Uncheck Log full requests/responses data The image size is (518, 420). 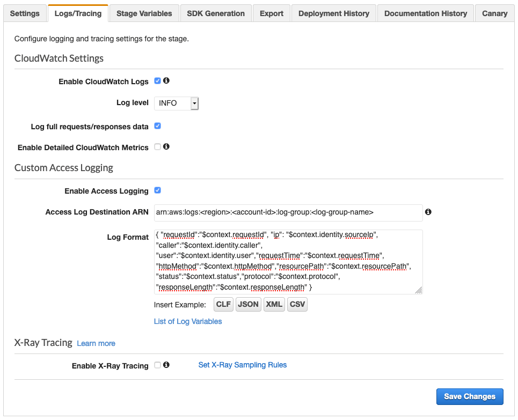pyautogui.click(x=157, y=126)
